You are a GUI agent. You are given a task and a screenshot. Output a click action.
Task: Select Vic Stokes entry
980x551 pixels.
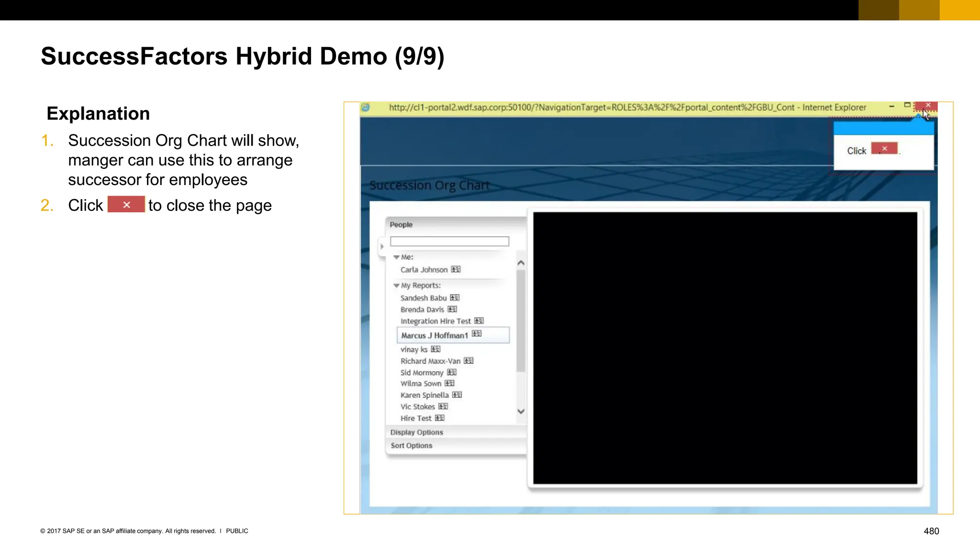click(x=418, y=407)
